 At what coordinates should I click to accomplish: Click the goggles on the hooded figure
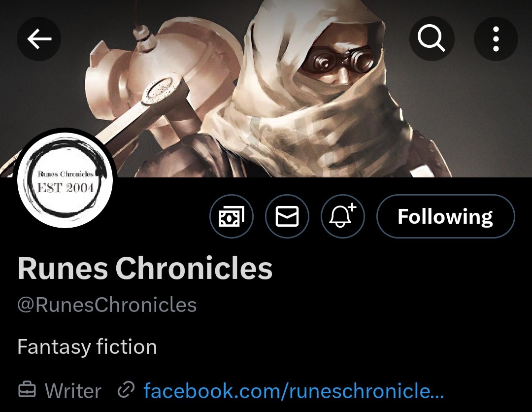click(x=339, y=61)
